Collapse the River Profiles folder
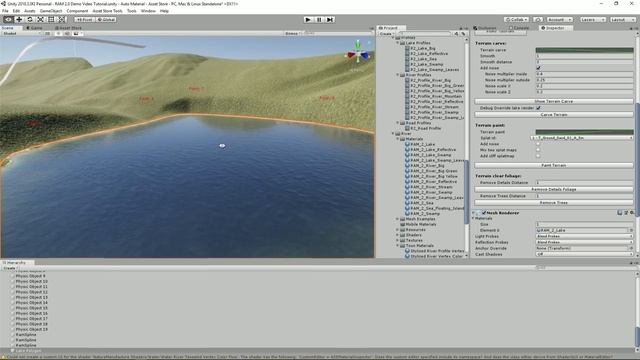 click(x=398, y=75)
